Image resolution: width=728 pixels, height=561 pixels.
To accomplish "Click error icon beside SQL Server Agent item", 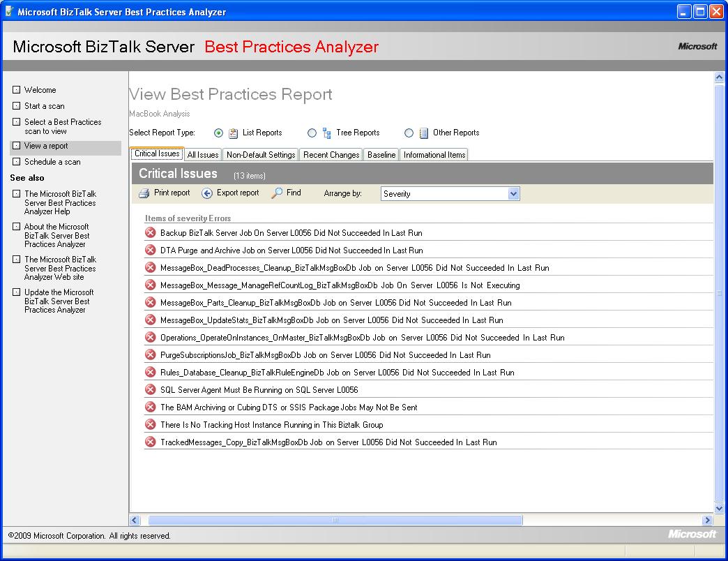I will coord(151,389).
